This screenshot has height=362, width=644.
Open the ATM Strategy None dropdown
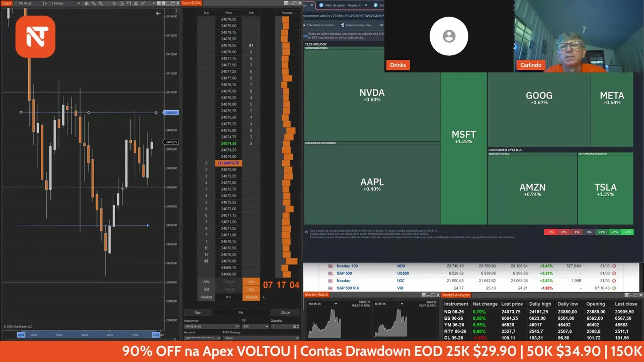click(261, 338)
